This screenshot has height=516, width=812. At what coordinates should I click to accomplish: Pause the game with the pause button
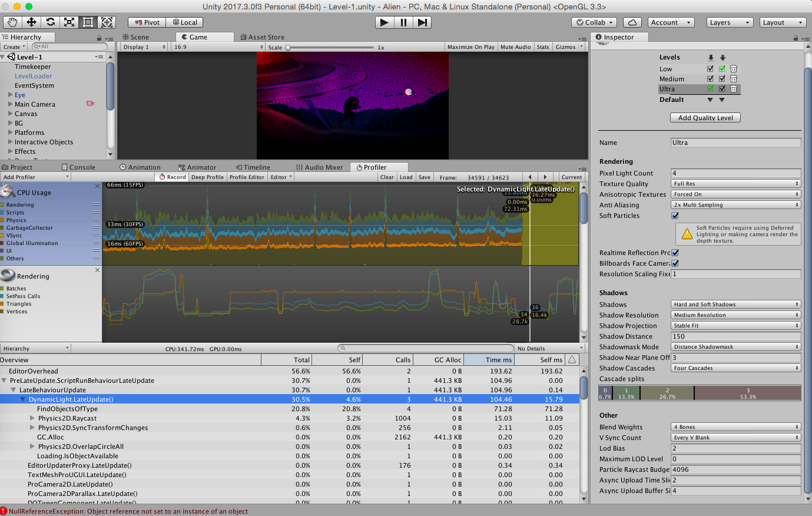403,22
